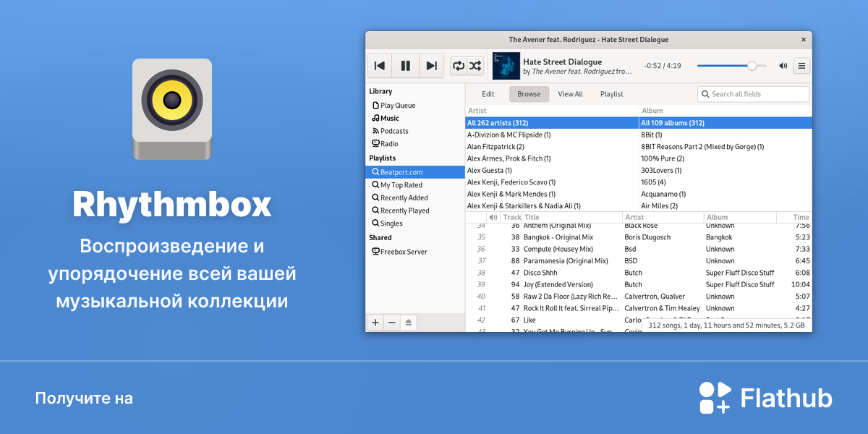Open Podcasts in the sidebar
This screenshot has height=434, width=868.
click(x=415, y=131)
